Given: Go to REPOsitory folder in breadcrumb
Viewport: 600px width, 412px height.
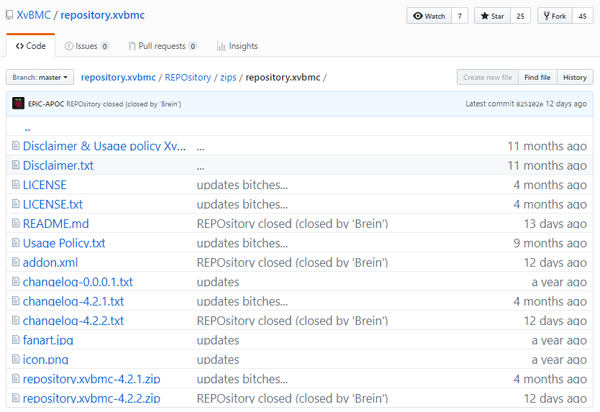Looking at the screenshot, I should tap(188, 77).
